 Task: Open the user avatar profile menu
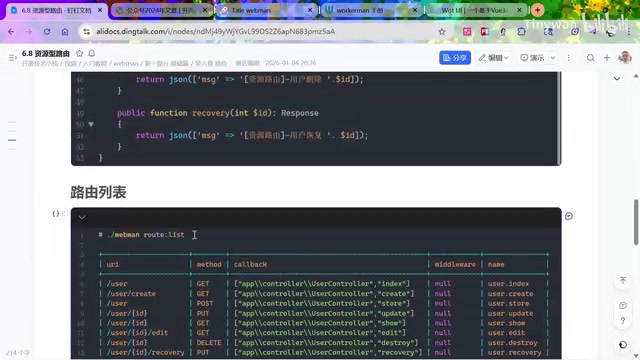point(625,58)
